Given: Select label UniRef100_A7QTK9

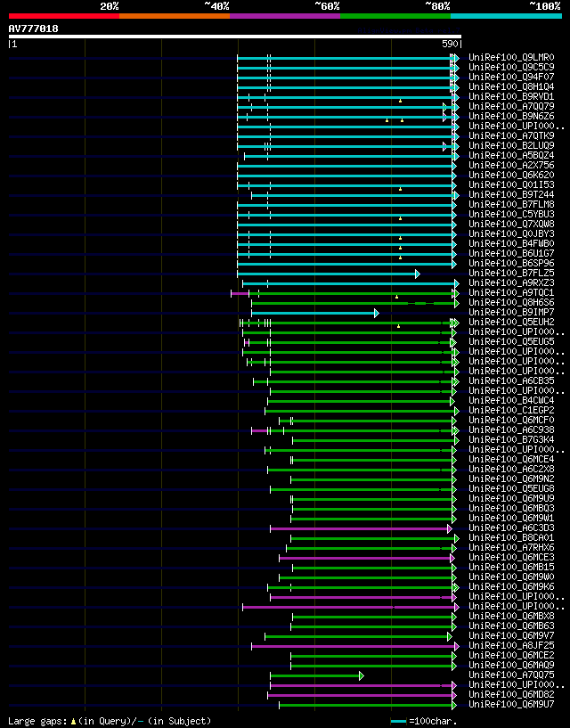Looking at the screenshot, I should [x=511, y=136].
